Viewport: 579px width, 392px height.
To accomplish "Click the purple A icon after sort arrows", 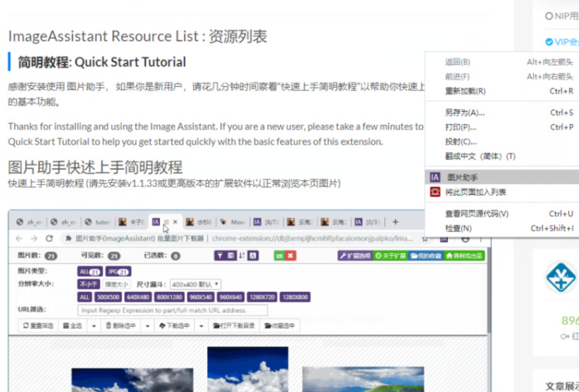I will [252, 255].
